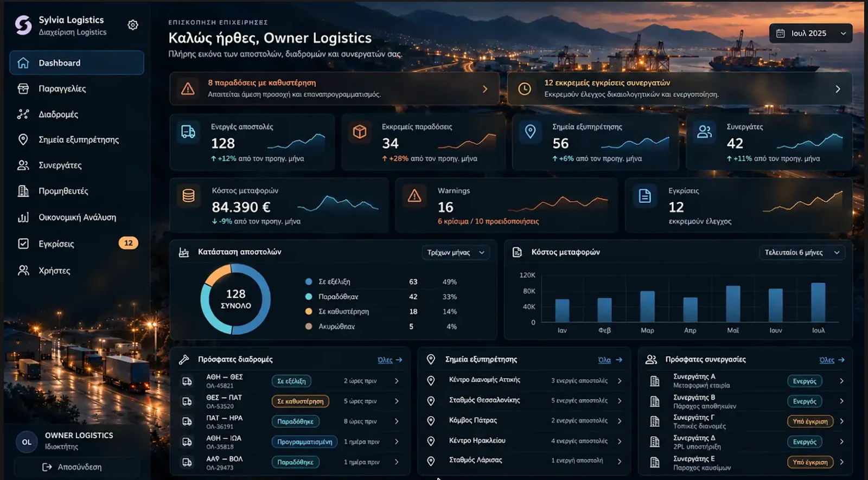Click the pin icon on Σημεία εξυπηρέτησης card
868x480 pixels.
tap(530, 132)
